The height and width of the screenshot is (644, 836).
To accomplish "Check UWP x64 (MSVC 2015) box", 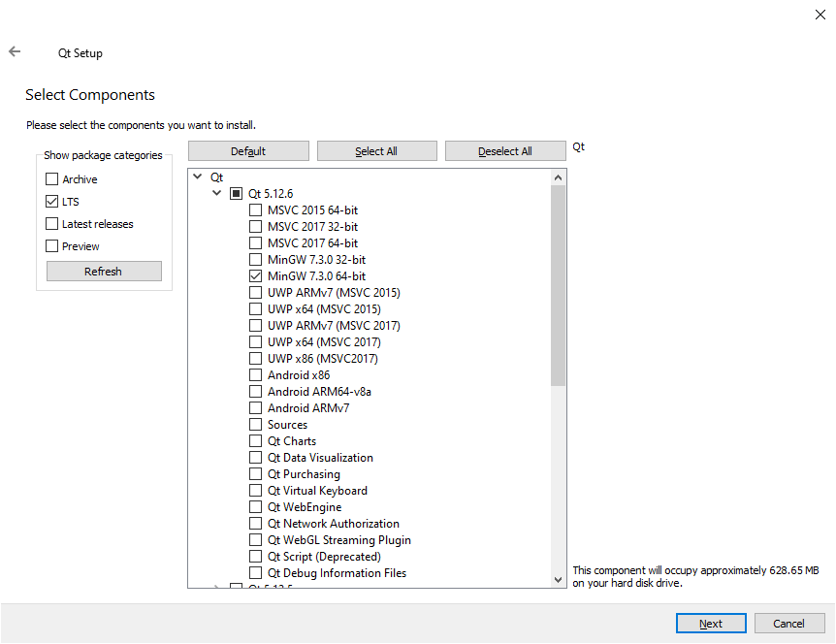I will 256,309.
